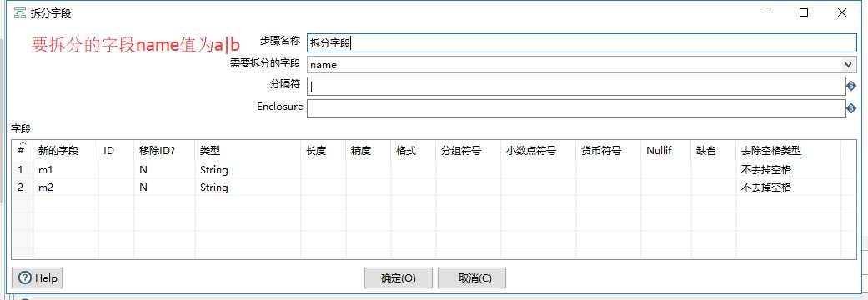Open Help for this step
868x300 pixels.
tap(37, 277)
